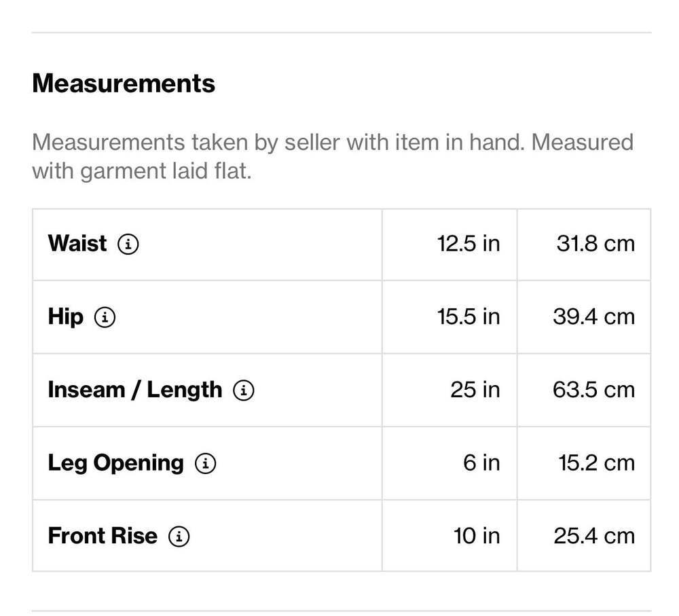Click the 25 in inseam value
Screen dimensions: 679x616
click(475, 390)
